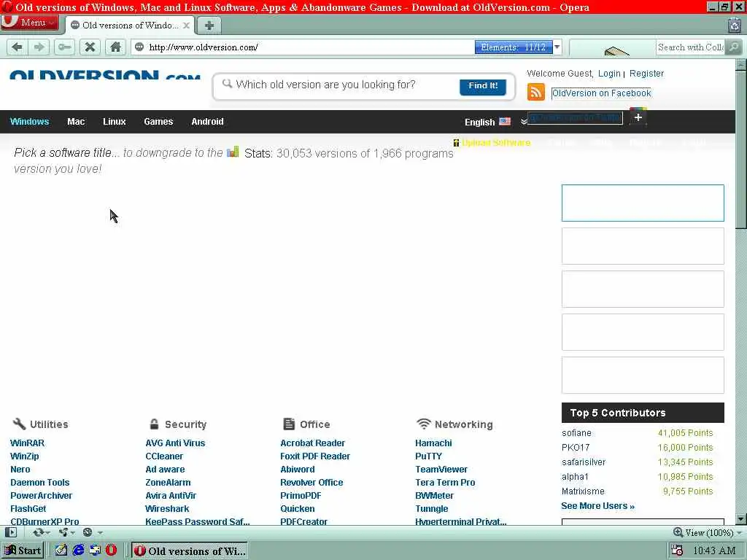
Task: Click the Show Desktop quick launch icon
Action: [95, 551]
